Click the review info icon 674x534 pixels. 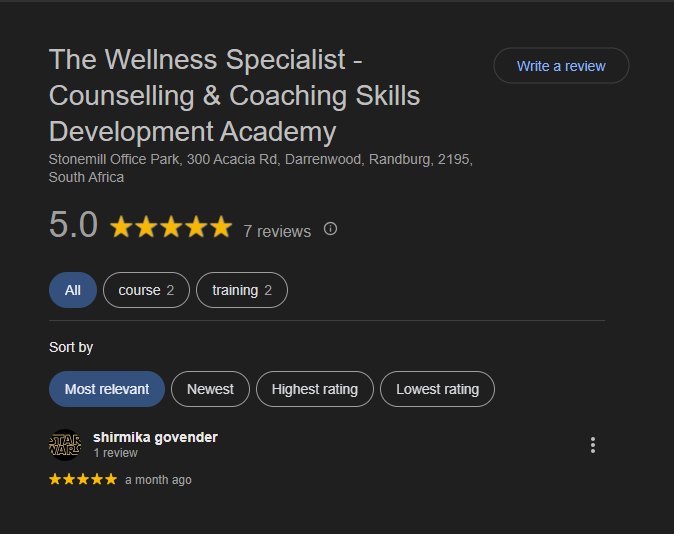[x=330, y=229]
